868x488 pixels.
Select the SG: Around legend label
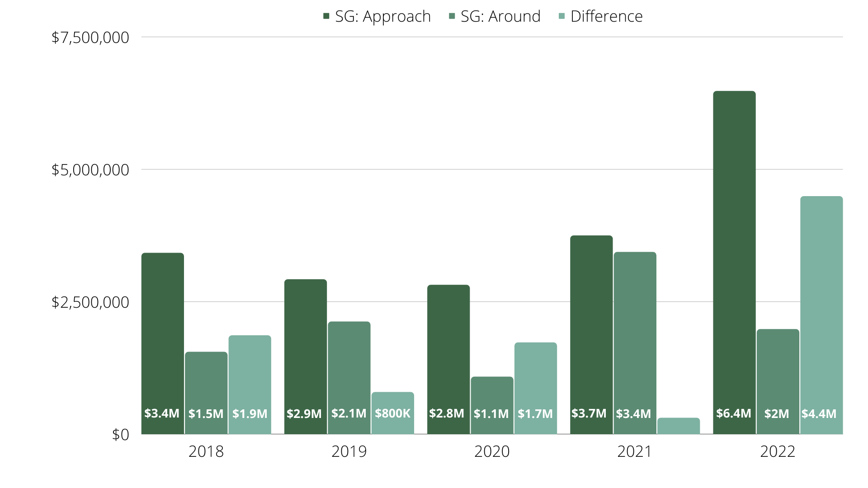pos(500,16)
